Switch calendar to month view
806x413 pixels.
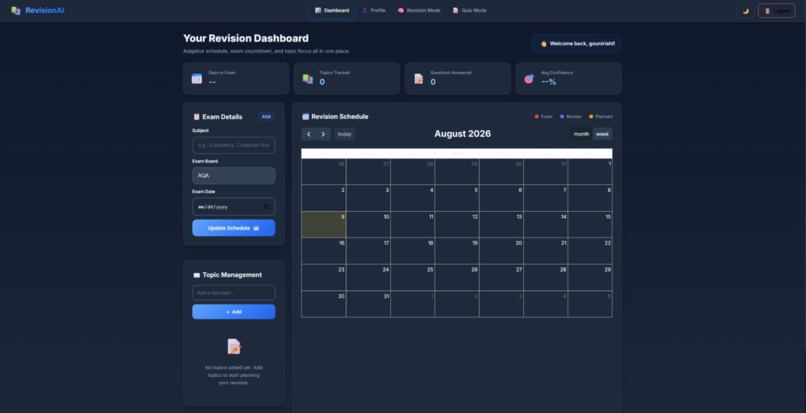pos(581,134)
